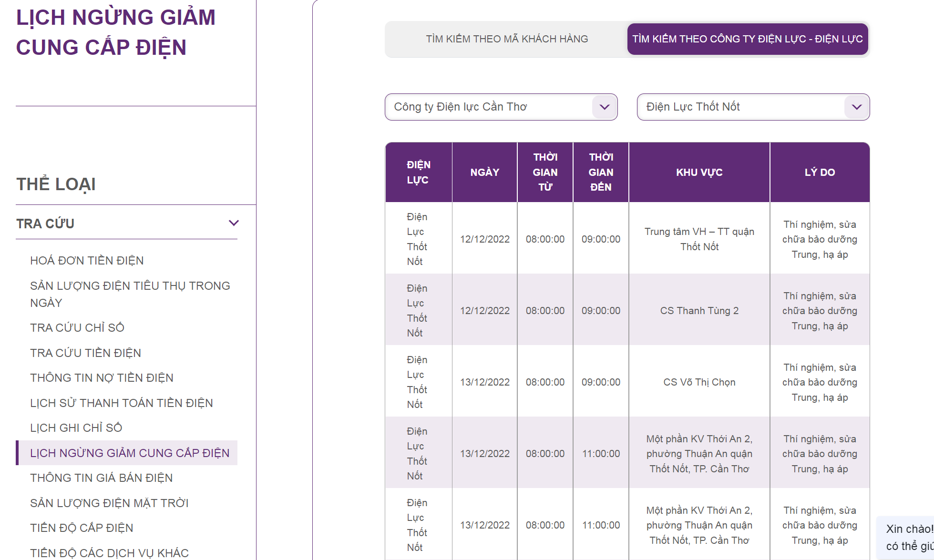Open Thông tin nợ tiền điện
The width and height of the screenshot is (934, 560).
click(102, 378)
